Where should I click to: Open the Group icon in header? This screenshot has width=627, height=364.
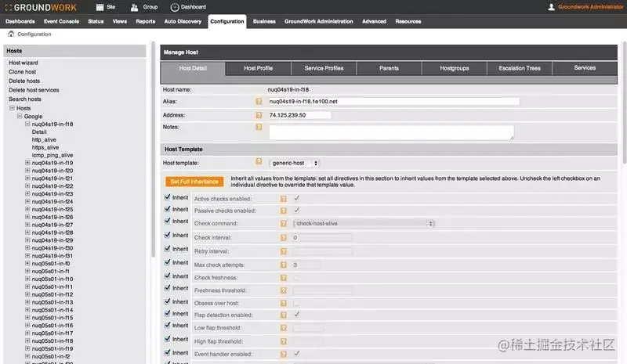pyautogui.click(x=136, y=7)
